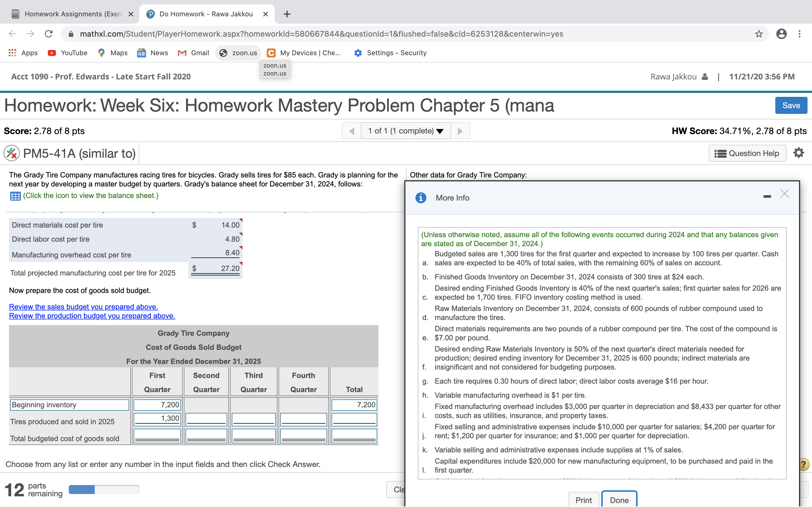The width and height of the screenshot is (812, 507).
Task: Click the Done button in More Info
Action: pos(619,500)
